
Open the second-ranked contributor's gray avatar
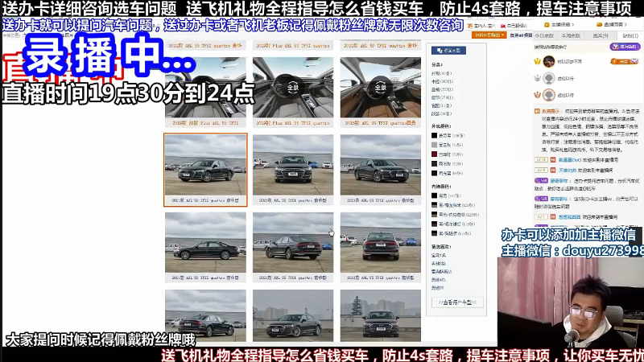549,78
